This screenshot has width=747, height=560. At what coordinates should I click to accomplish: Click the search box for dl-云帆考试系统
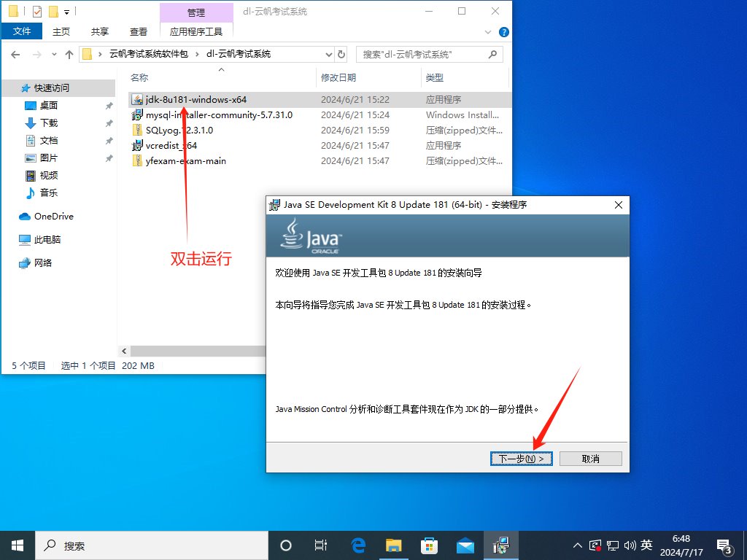(423, 54)
